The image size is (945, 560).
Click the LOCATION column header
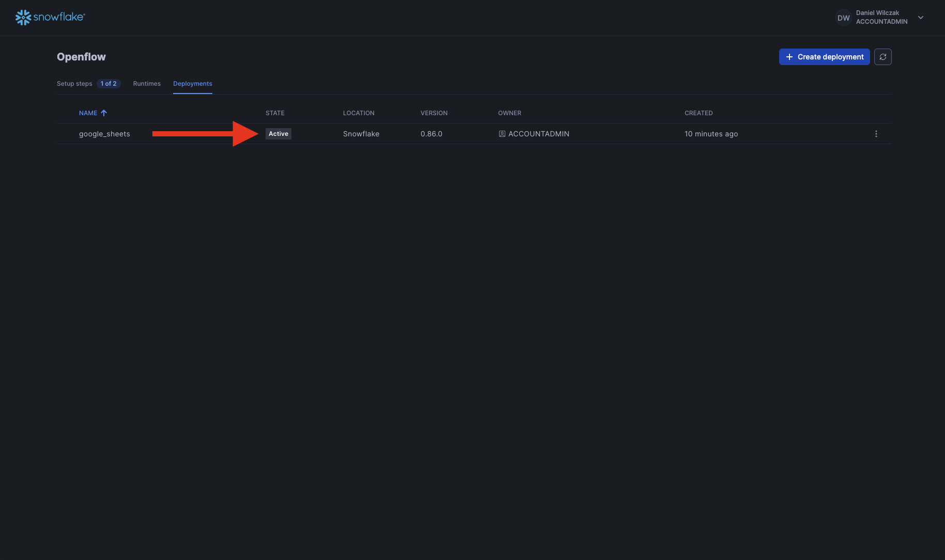359,113
